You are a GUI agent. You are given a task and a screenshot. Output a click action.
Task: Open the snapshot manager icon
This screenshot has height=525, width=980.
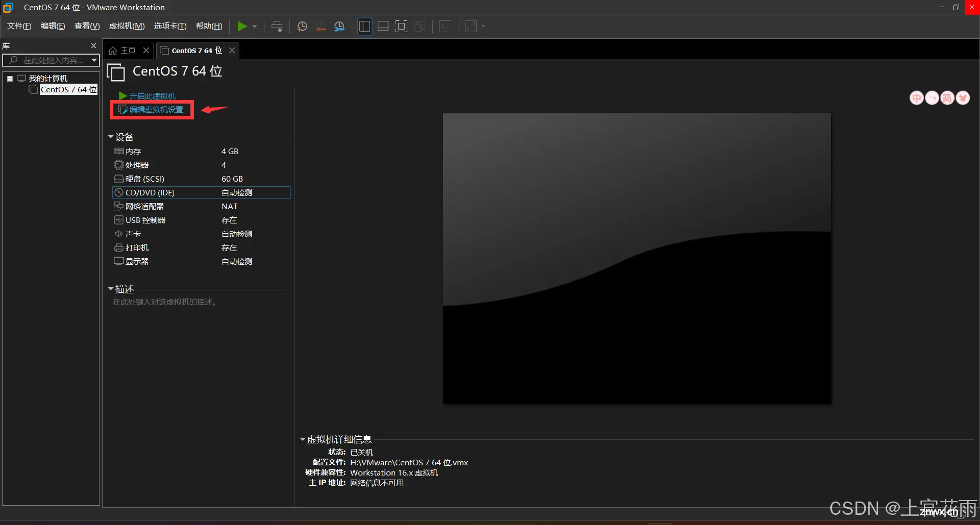[x=339, y=27]
